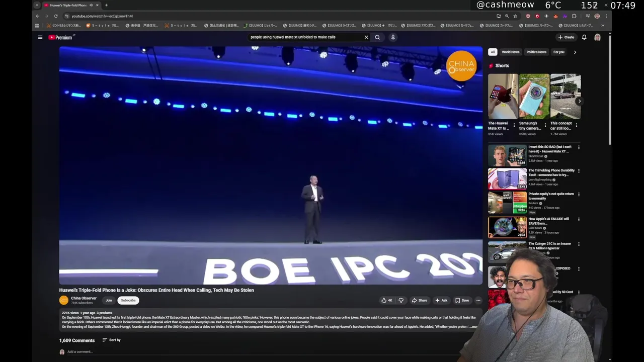Open options for I want this SO BAD video

[579, 147]
